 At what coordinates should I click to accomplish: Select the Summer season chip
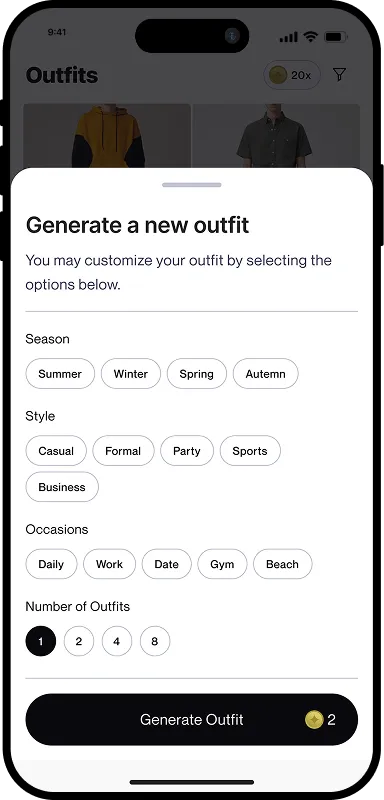(x=60, y=373)
